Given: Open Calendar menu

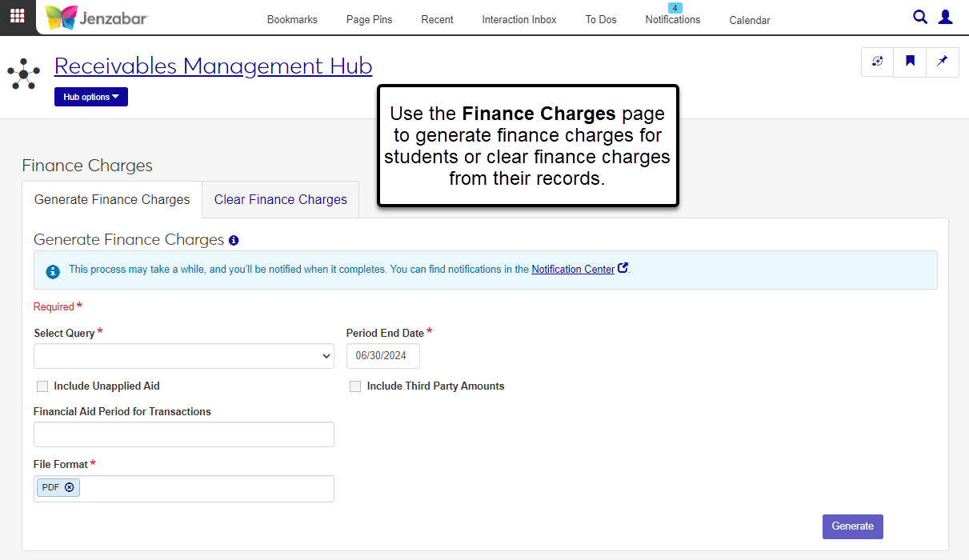Looking at the screenshot, I should click(750, 20).
